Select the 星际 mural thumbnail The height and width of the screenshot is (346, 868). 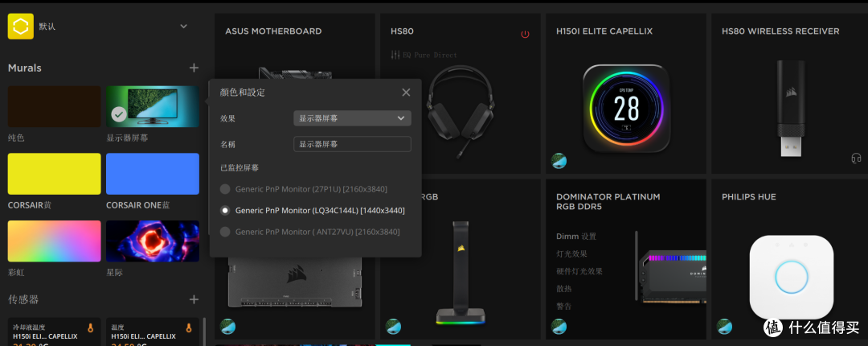pos(153,241)
